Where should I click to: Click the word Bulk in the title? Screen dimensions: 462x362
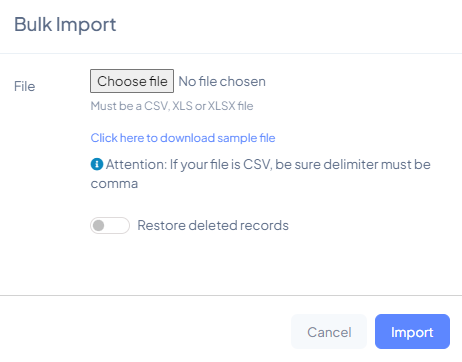[x=33, y=24]
